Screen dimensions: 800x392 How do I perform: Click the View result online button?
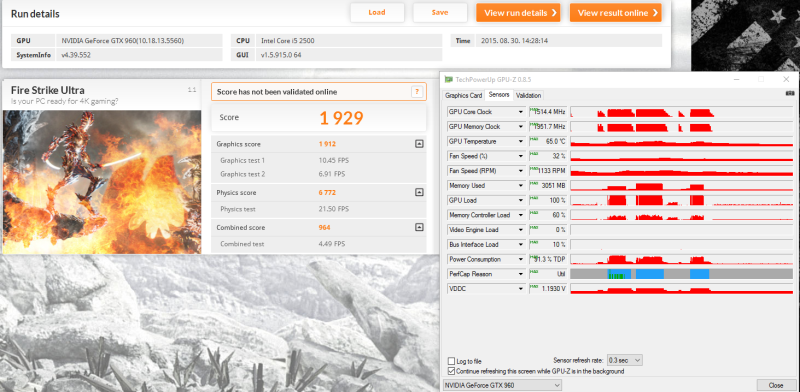[616, 13]
